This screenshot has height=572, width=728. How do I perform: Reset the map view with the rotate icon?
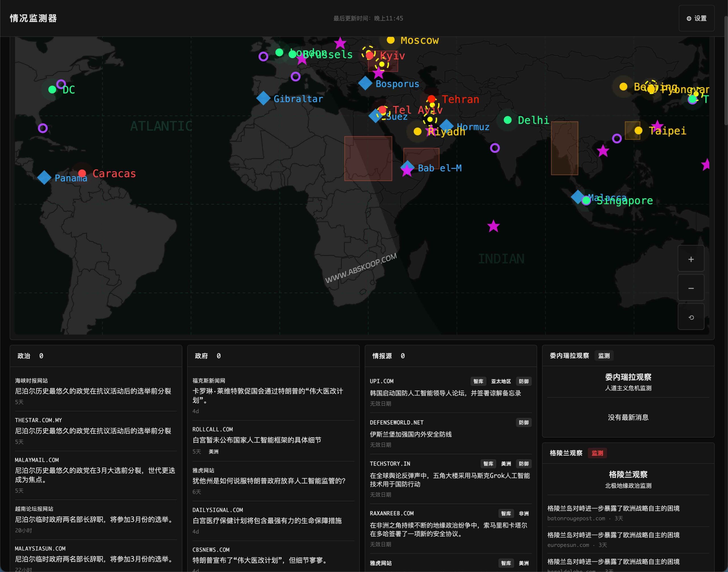[691, 317]
